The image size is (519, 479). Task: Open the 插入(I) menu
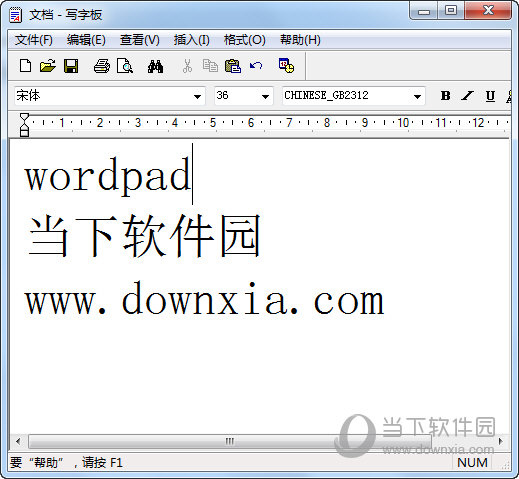[192, 40]
